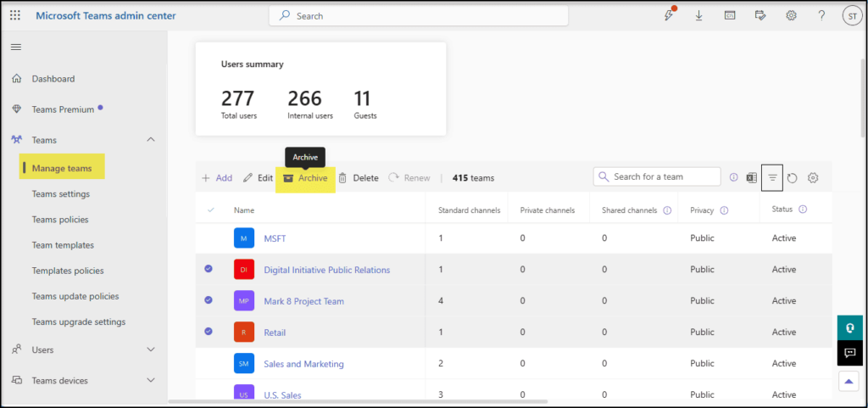Open Mark 8 Project Team link

click(x=304, y=301)
